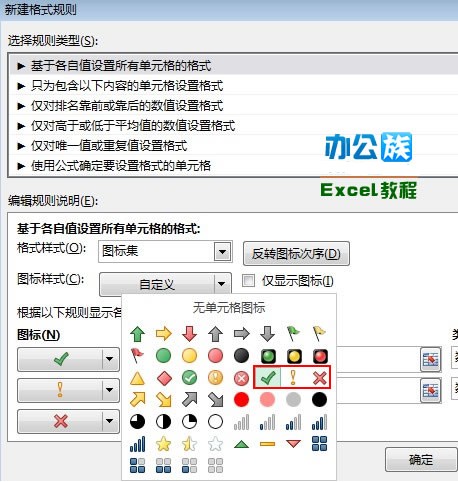
Task: Click the 确定 button
Action: click(x=421, y=460)
